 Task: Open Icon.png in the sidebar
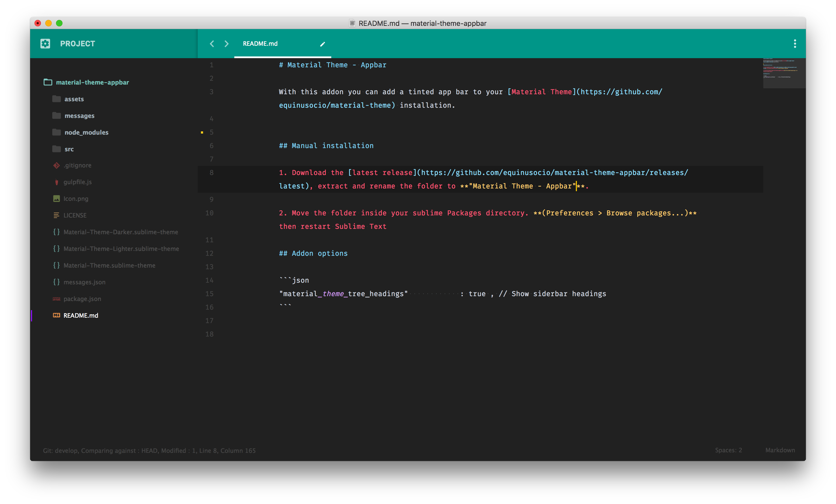(x=76, y=198)
